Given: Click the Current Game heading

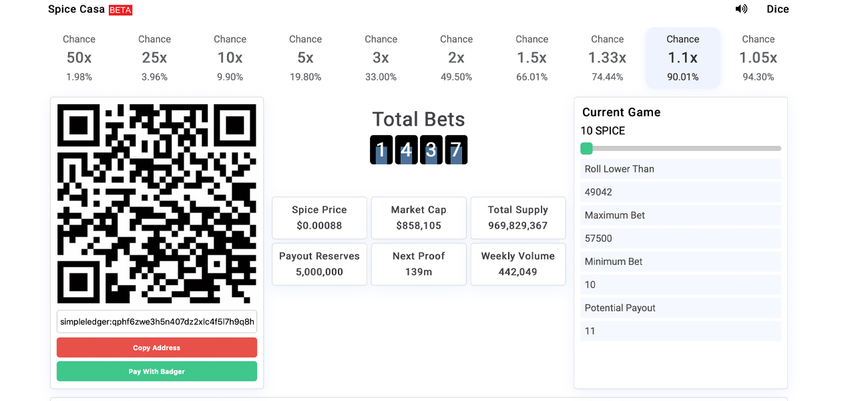Looking at the screenshot, I should [x=622, y=112].
